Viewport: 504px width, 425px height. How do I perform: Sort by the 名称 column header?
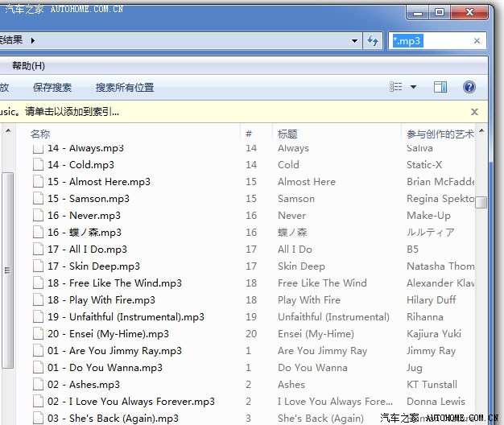tap(40, 134)
